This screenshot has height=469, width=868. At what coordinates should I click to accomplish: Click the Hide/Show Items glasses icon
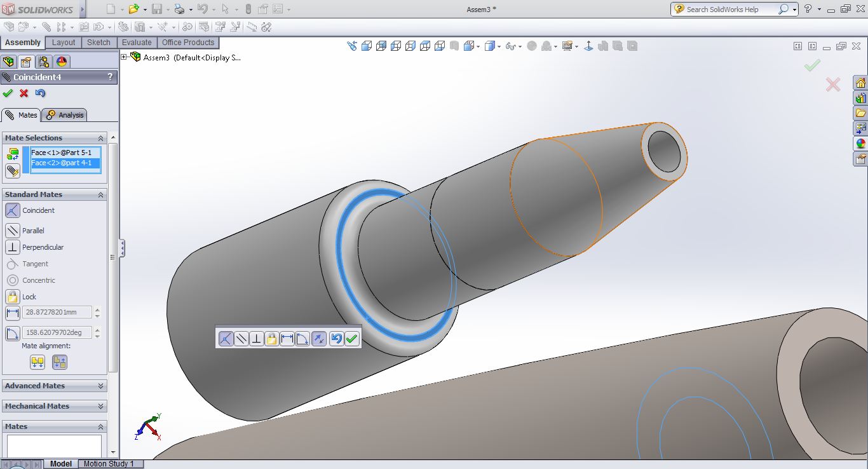[x=510, y=46]
